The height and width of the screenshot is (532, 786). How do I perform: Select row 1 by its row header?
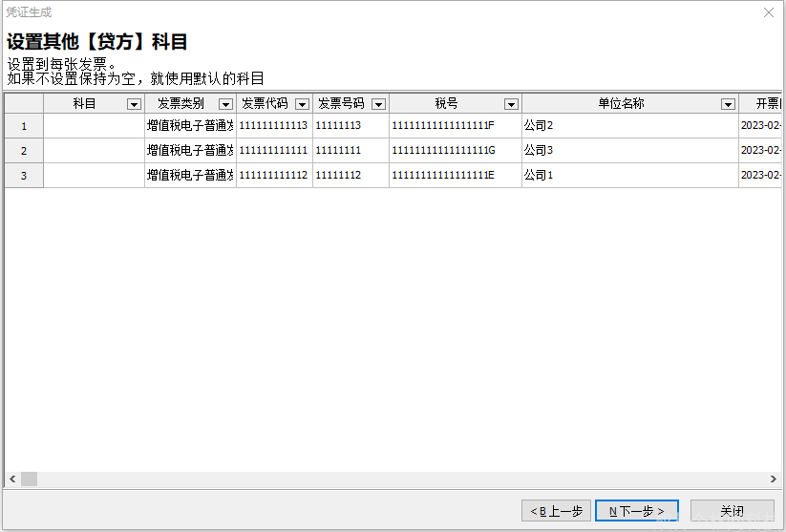pyautogui.click(x=24, y=126)
